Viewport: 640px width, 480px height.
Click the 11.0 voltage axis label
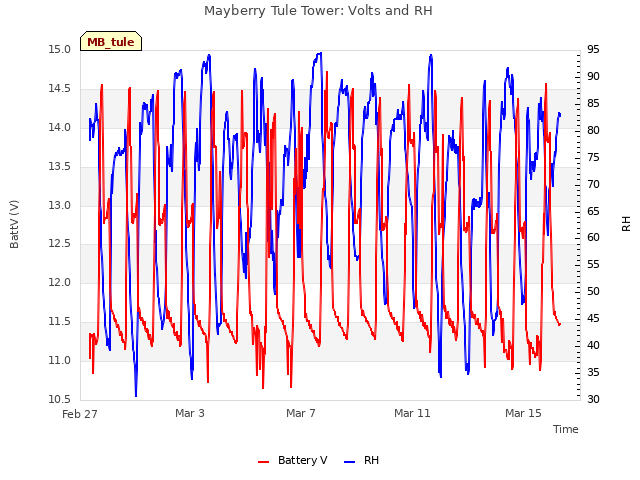pos(60,360)
